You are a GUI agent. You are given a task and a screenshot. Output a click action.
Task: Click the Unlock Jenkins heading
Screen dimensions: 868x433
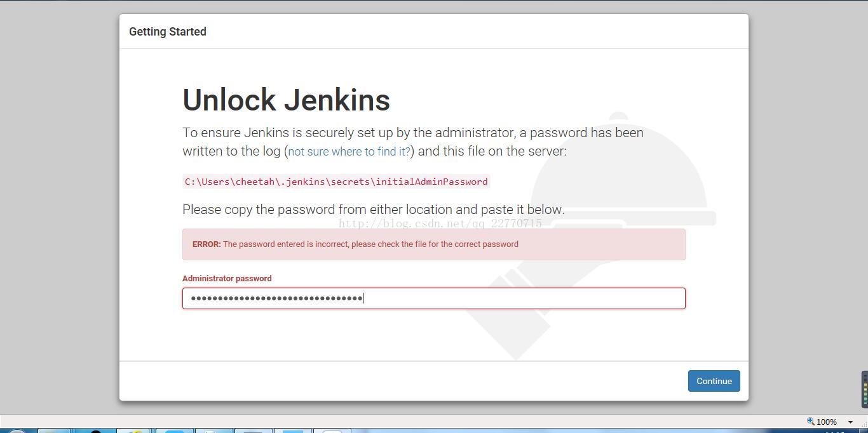286,100
